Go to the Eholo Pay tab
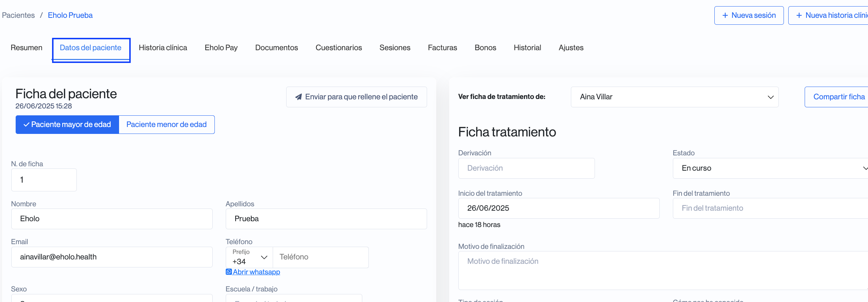The height and width of the screenshot is (302, 868). [221, 48]
